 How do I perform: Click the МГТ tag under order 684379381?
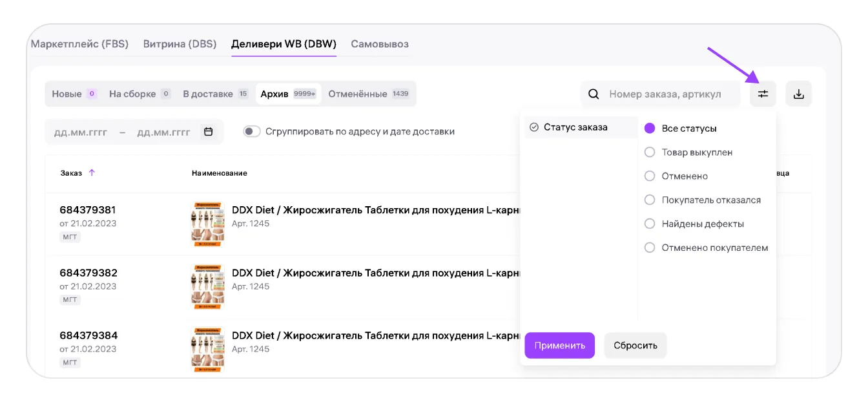point(70,237)
